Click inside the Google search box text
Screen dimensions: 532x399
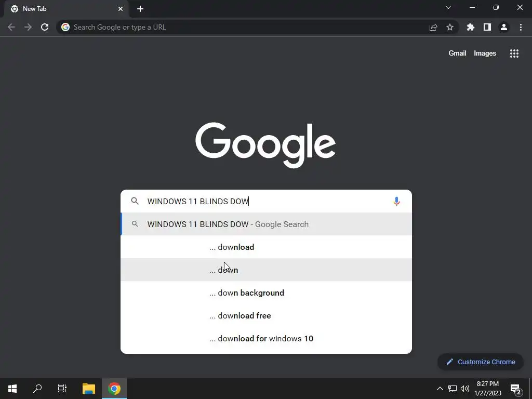(267, 201)
